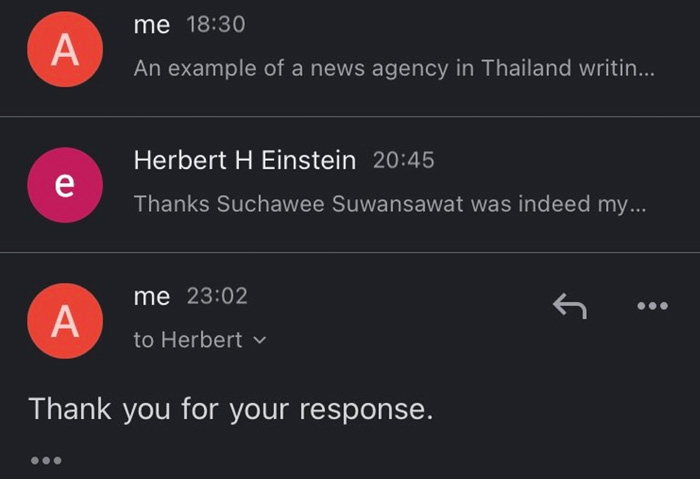Click the orange A avatar on the 23:02 message
The image size is (700, 479).
pyautogui.click(x=64, y=321)
